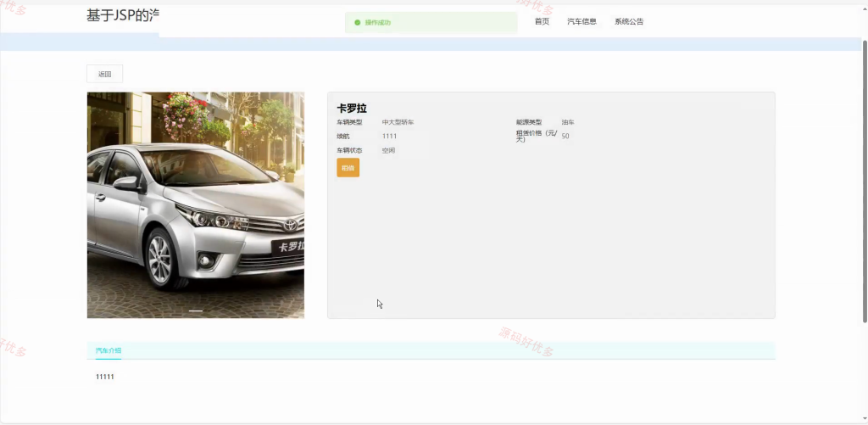Click the 空闲 status value
The width and height of the screenshot is (868, 425).
pyautogui.click(x=388, y=150)
